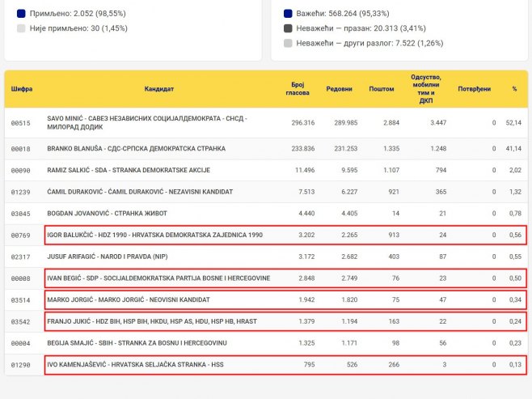
Task: Click the Одсуство, мобилни тим и ДКП header
Action: 426,89
